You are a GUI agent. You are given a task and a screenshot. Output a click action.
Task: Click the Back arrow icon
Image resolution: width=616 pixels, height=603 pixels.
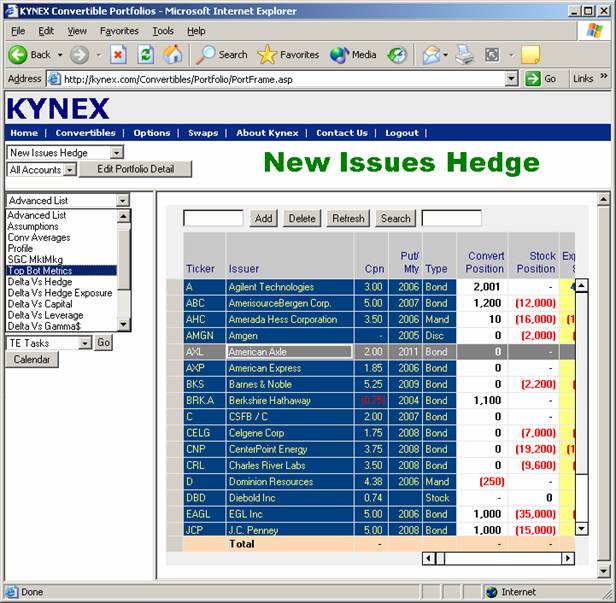coord(18,55)
